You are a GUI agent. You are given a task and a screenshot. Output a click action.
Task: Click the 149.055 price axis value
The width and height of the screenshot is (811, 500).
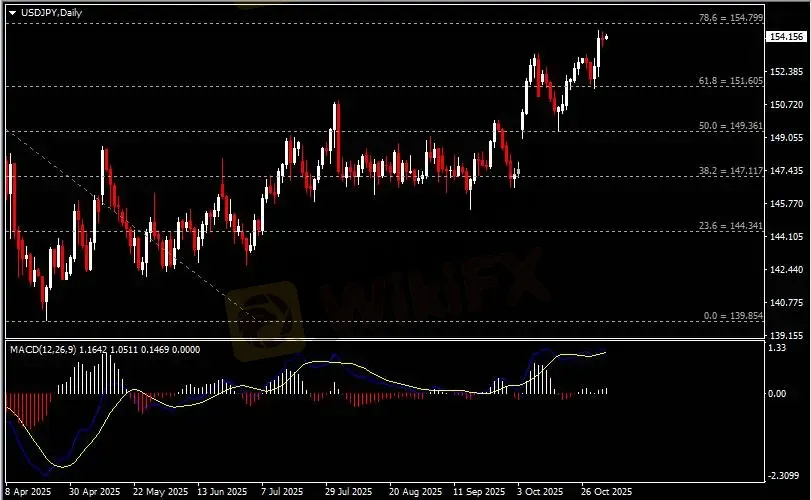tap(786, 138)
